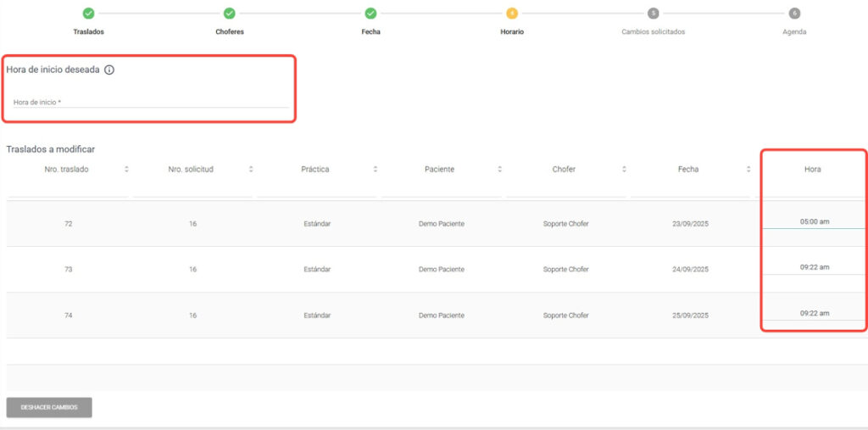Edit the 09:22 am time for traslado 73

pos(814,268)
